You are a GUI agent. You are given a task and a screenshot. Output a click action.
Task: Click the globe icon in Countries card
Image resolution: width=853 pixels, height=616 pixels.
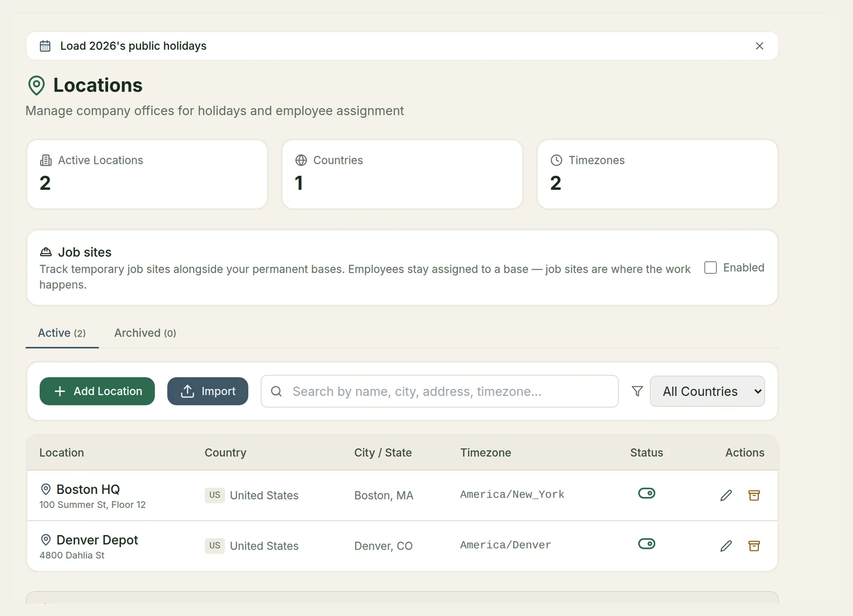(301, 160)
